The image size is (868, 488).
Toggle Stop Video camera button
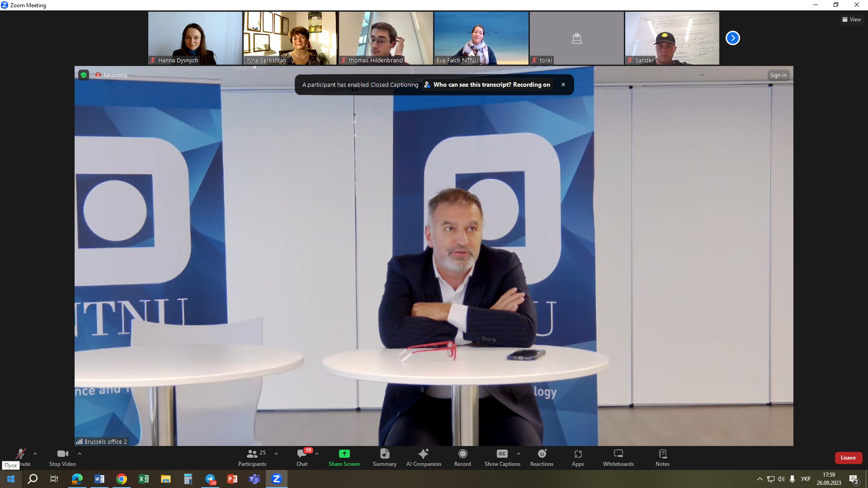(x=62, y=457)
